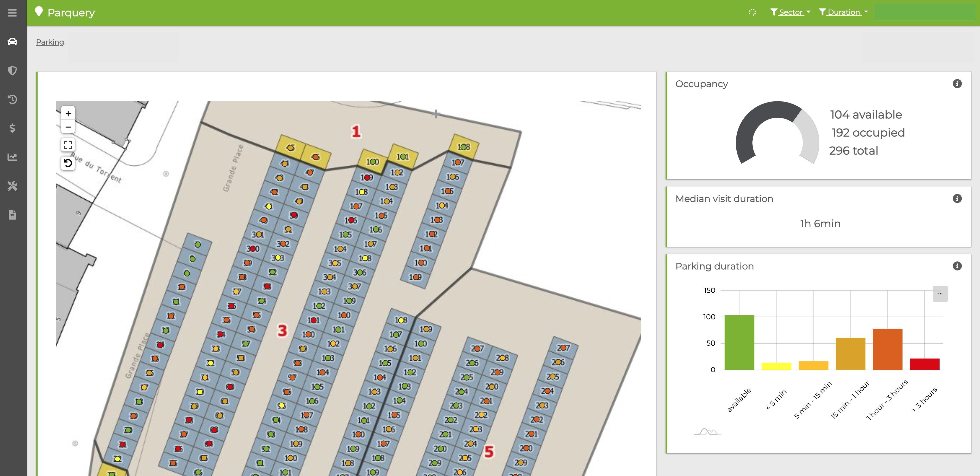980x476 pixels.
Task: Zoom in using the map plus button
Action: point(68,113)
